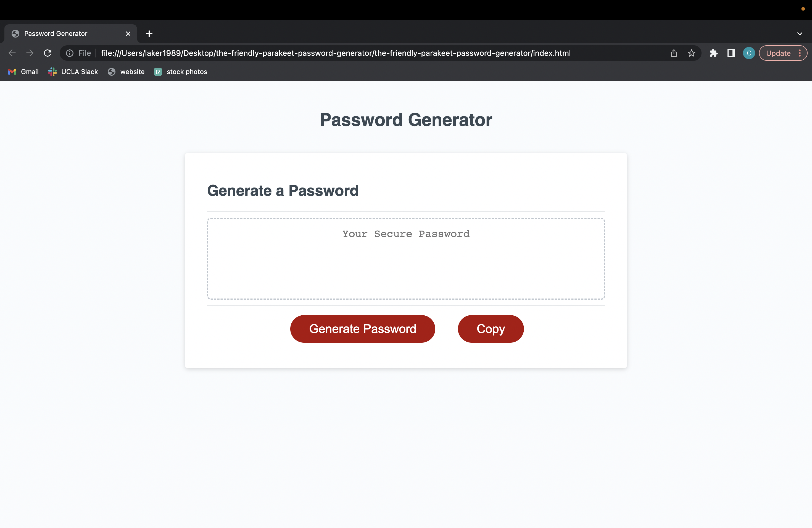Open the browser share menu
The image size is (812, 528).
(674, 53)
